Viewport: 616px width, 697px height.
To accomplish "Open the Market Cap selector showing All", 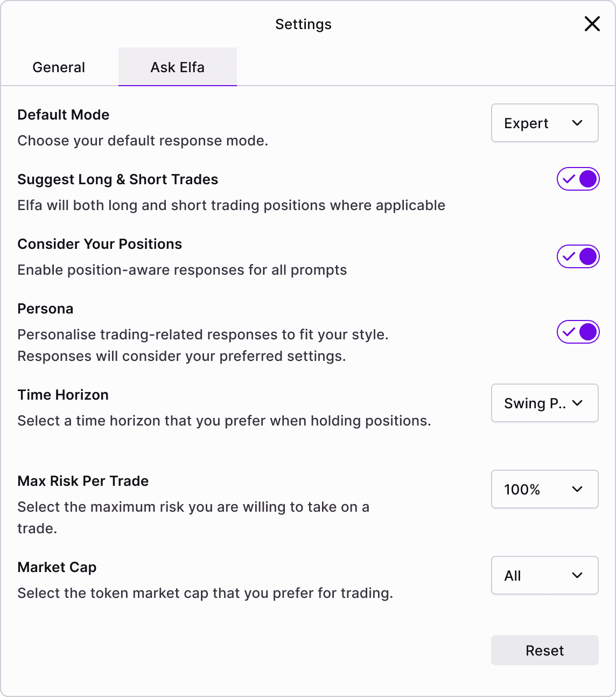I will (x=544, y=575).
